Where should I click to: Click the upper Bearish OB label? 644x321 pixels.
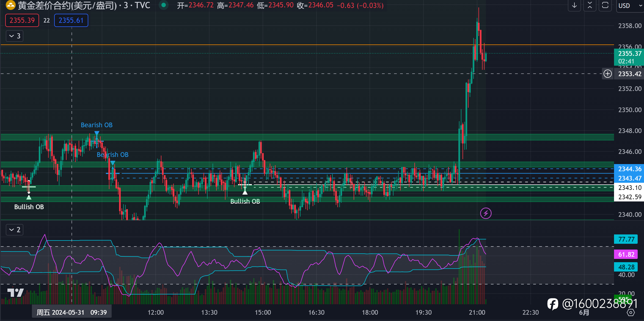pos(97,125)
